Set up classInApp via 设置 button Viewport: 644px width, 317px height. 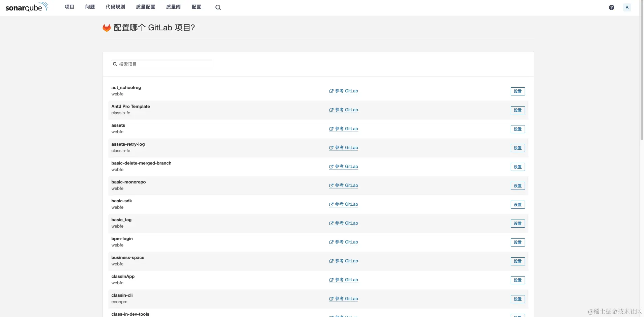click(x=518, y=280)
